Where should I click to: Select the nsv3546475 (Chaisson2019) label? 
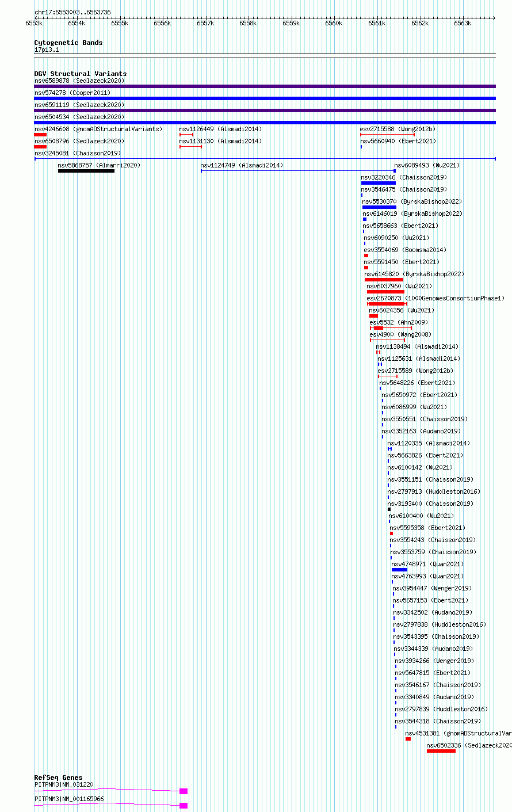tap(404, 189)
